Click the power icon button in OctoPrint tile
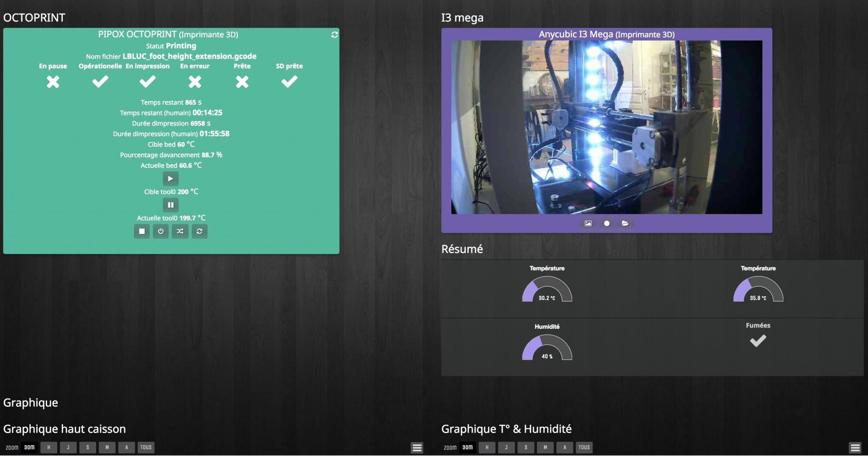 click(x=161, y=231)
